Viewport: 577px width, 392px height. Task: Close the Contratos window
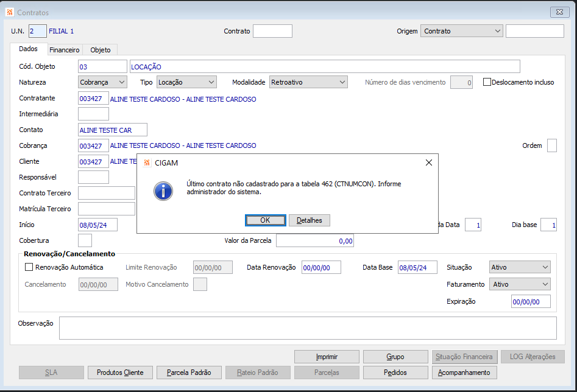[560, 12]
